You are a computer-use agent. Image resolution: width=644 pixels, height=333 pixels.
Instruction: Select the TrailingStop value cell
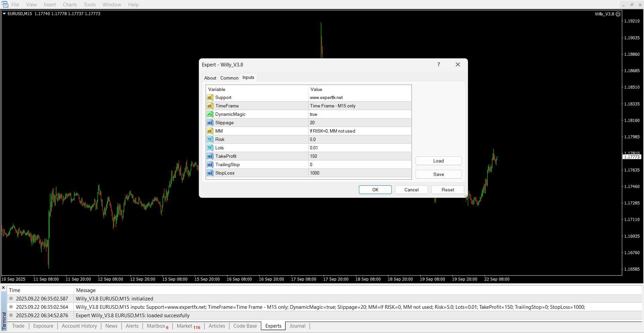(x=360, y=165)
